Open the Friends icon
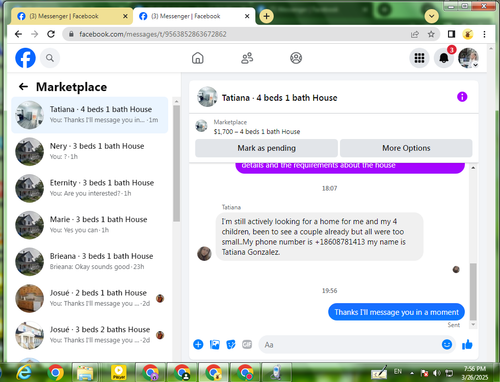The height and width of the screenshot is (382, 500). coord(247,58)
